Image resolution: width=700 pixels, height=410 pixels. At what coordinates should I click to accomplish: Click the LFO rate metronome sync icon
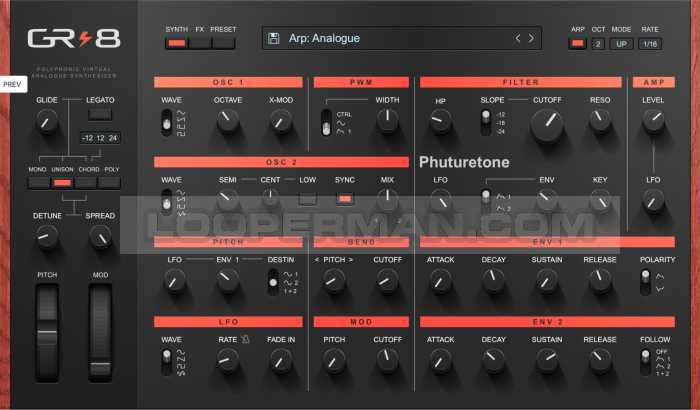244,340
